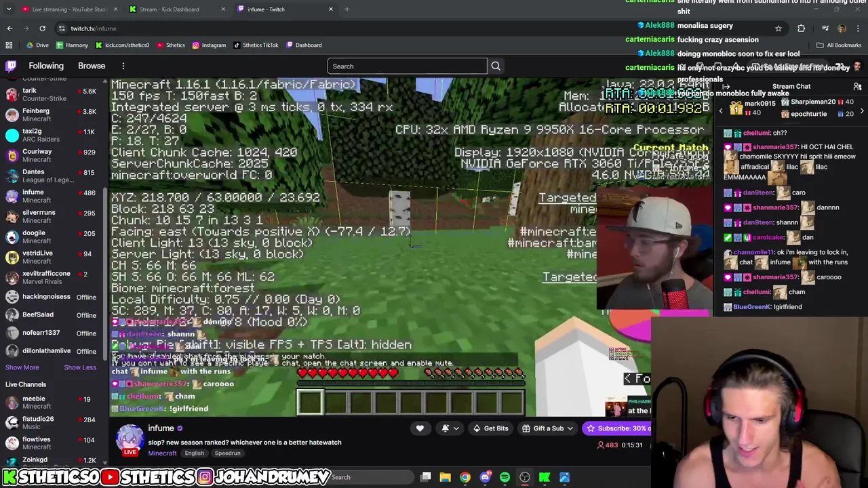Toggle follow heart for infume
868x488 pixels.
click(420, 428)
